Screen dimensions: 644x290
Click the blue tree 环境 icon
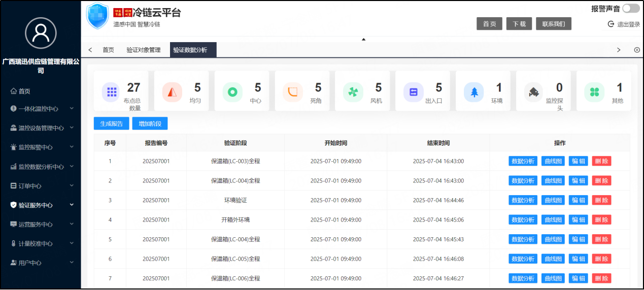point(474,92)
